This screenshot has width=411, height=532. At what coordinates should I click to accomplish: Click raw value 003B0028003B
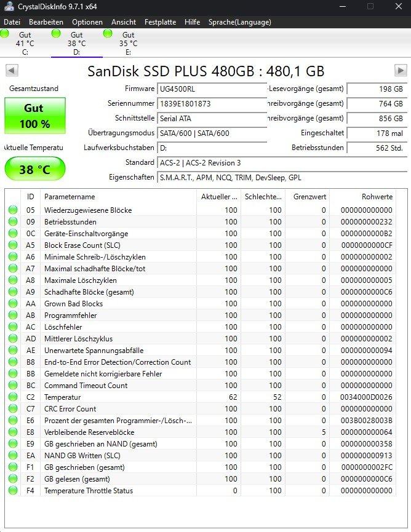[367, 421]
